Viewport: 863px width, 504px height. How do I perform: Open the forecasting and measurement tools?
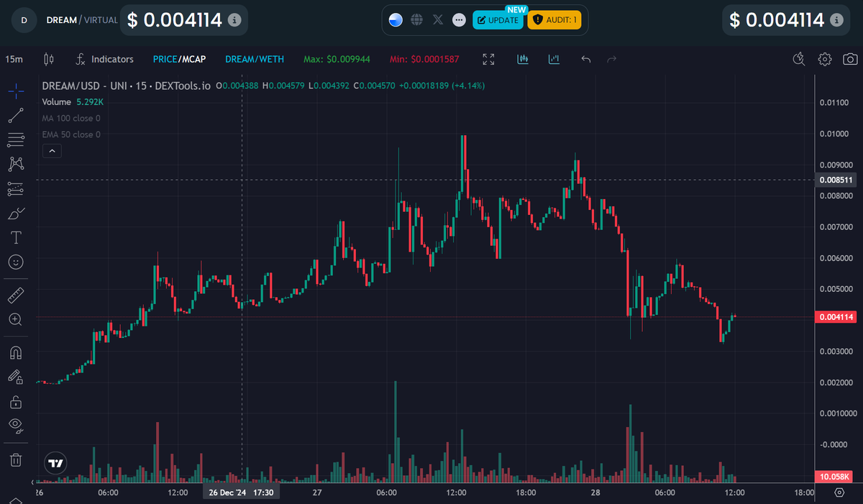click(16, 188)
